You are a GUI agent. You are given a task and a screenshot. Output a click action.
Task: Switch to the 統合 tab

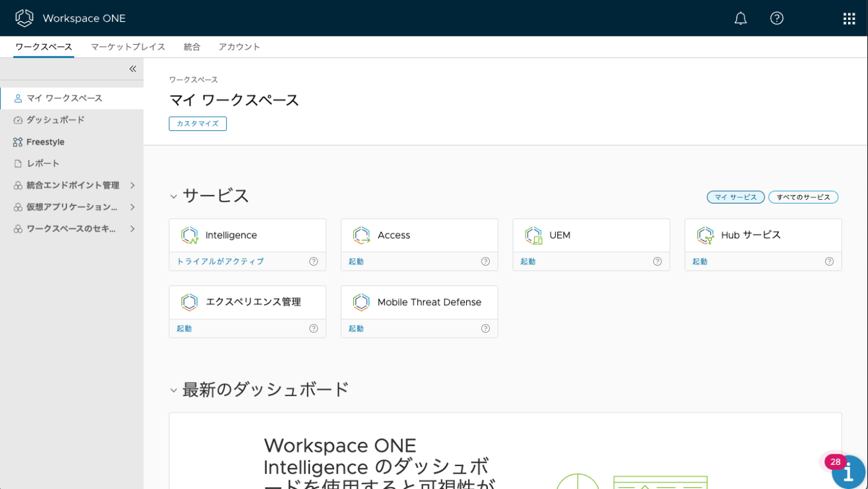tap(192, 47)
